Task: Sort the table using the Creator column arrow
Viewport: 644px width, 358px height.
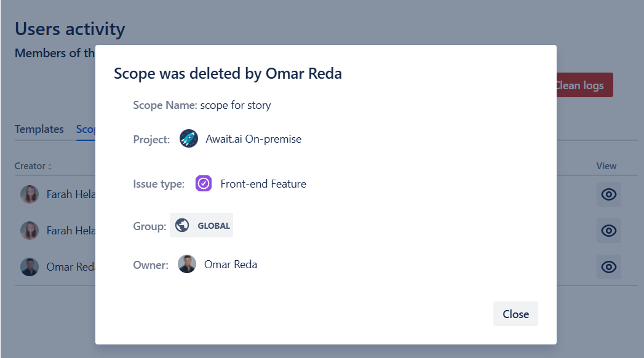Action: click(x=50, y=166)
